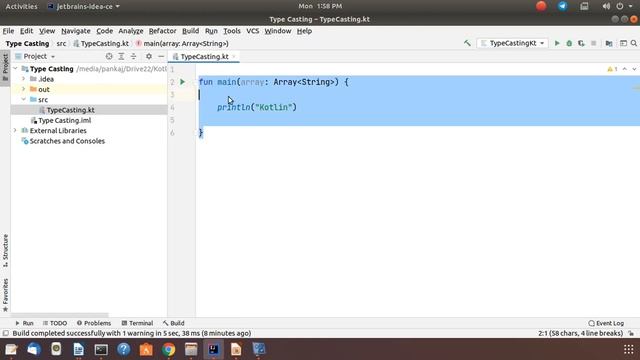Go to the previous highlighted problem arrow
Viewport: 640px width, 360px height.
click(624, 69)
